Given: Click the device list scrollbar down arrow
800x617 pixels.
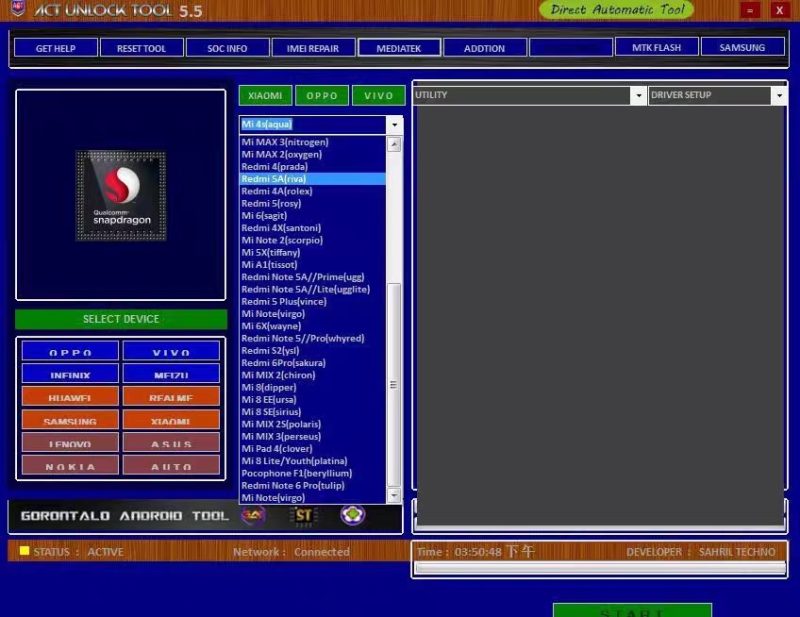Looking at the screenshot, I should tap(394, 495).
